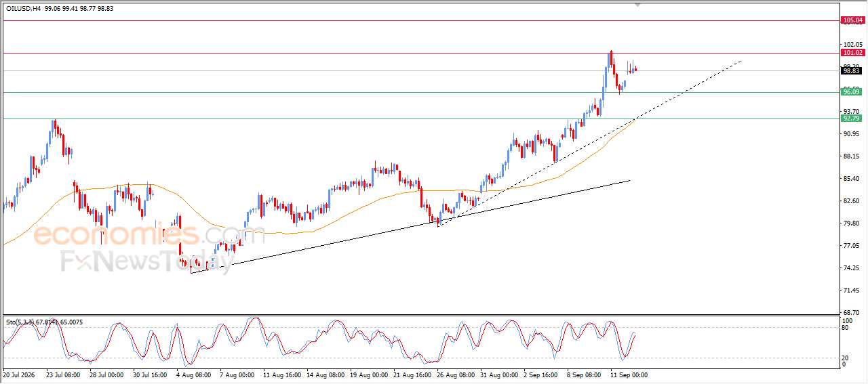
Task: Click the 2 Sep 16:00 time label
Action: (x=541, y=374)
